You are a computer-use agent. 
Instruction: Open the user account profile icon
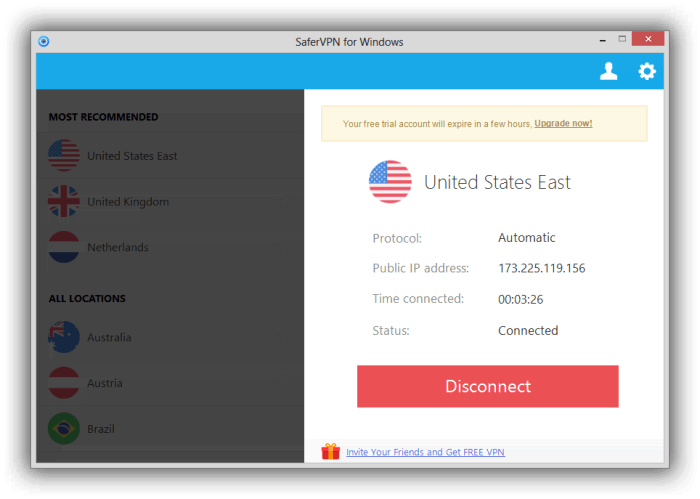(608, 71)
